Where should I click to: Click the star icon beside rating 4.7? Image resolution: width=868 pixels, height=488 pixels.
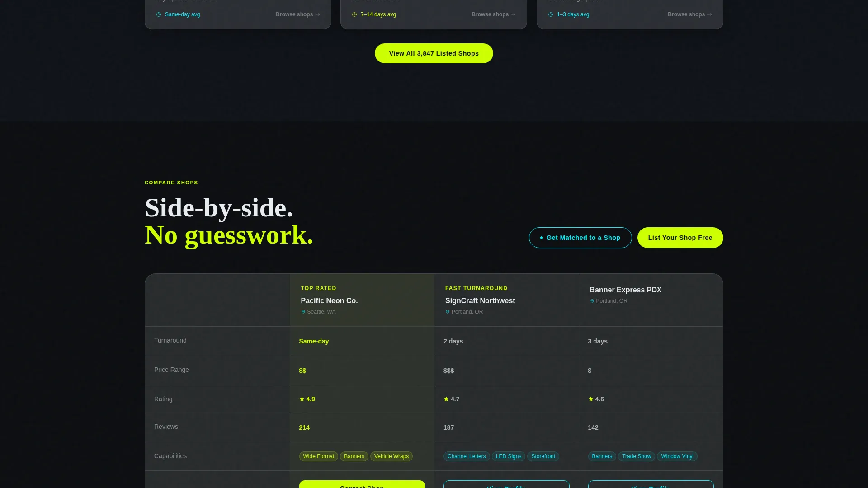pos(446,399)
